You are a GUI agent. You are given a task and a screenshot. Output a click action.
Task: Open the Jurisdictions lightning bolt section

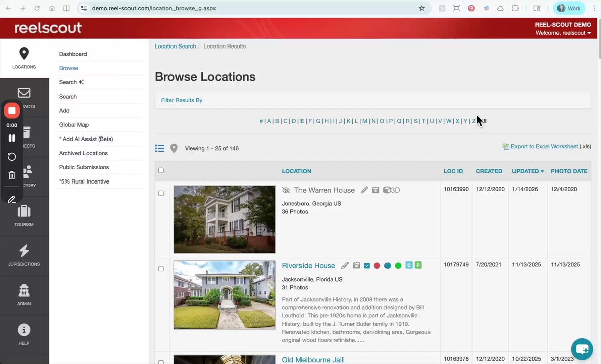24,256
